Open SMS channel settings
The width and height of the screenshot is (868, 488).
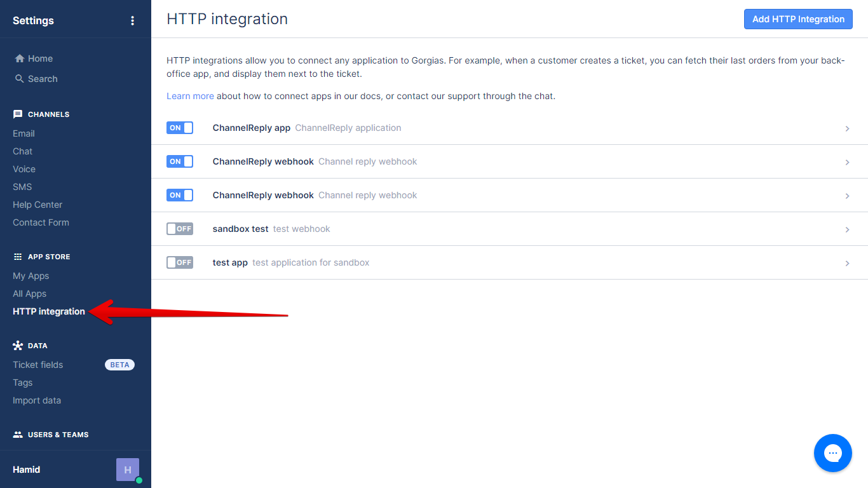point(22,187)
